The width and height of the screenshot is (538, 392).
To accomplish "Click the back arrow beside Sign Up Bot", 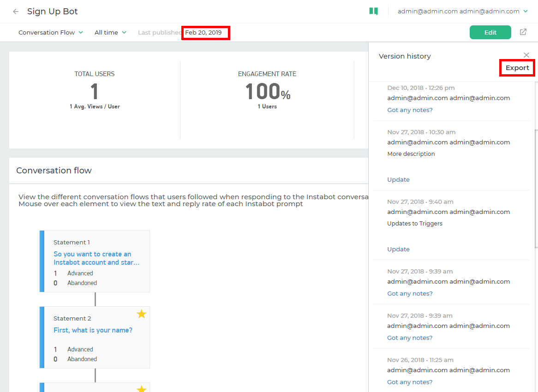I will tap(16, 12).
